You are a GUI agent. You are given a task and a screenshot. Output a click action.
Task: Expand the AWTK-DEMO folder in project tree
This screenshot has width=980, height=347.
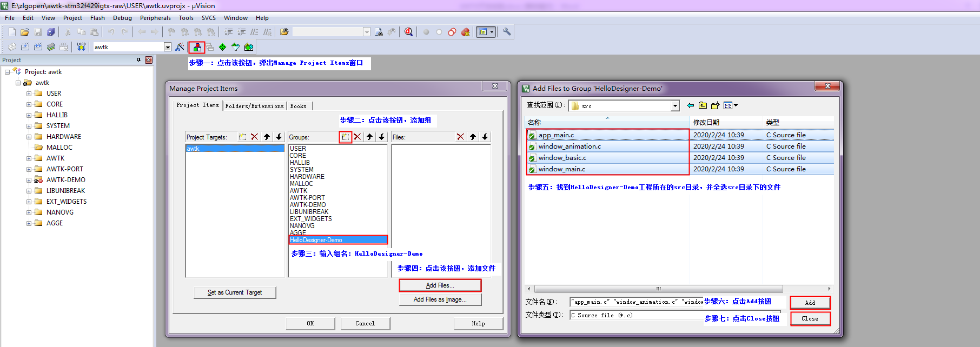[29, 180]
